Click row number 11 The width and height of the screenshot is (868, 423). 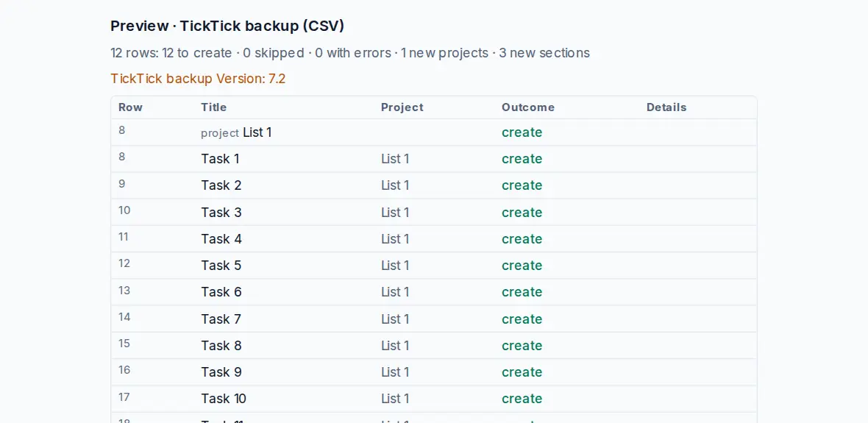[x=124, y=237]
